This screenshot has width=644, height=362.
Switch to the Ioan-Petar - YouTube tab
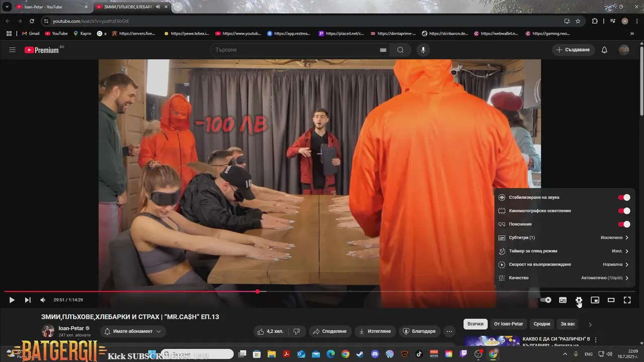tap(51, 7)
